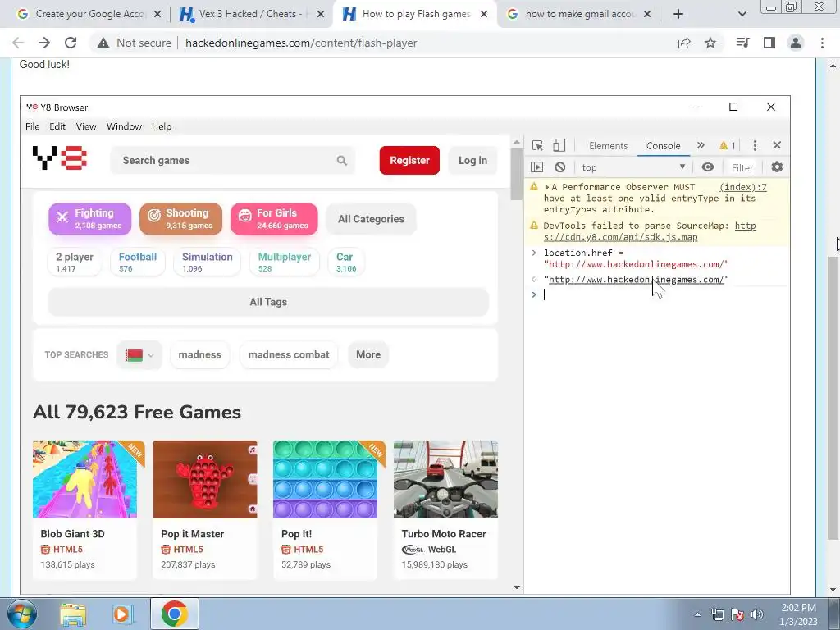This screenshot has height=630, width=840.
Task: Share this page via share icon
Action: (684, 43)
